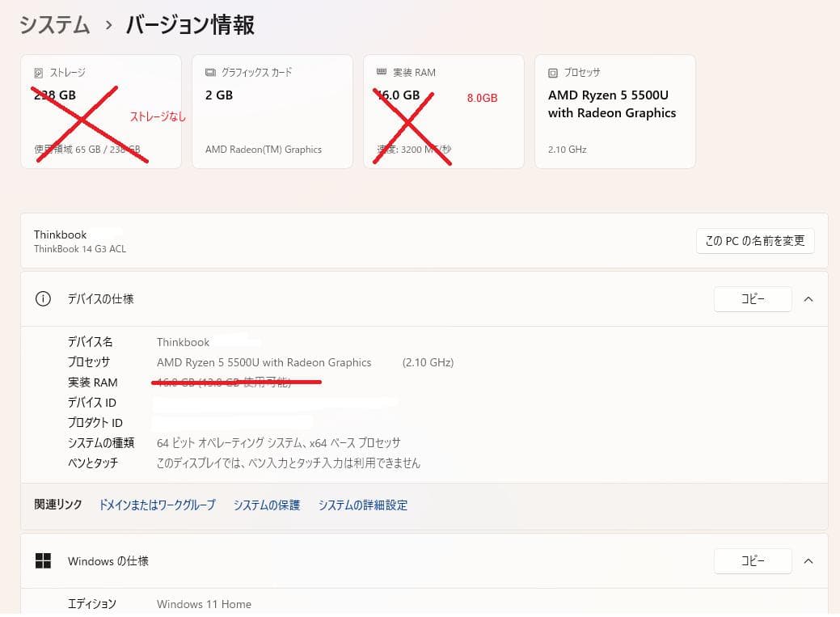The height and width of the screenshot is (617, 840).
Task: Click the エディション label
Action: point(92,603)
